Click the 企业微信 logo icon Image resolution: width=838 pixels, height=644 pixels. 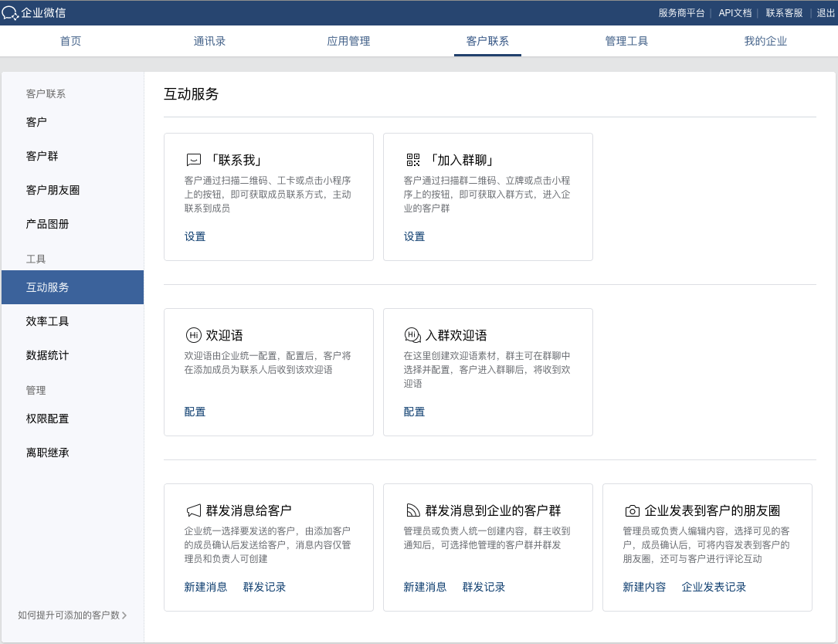click(10, 13)
